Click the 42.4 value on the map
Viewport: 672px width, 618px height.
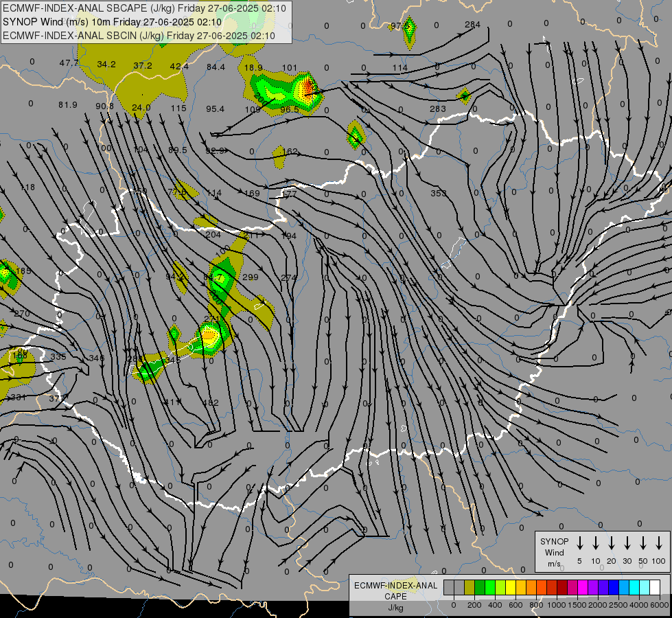tap(179, 67)
